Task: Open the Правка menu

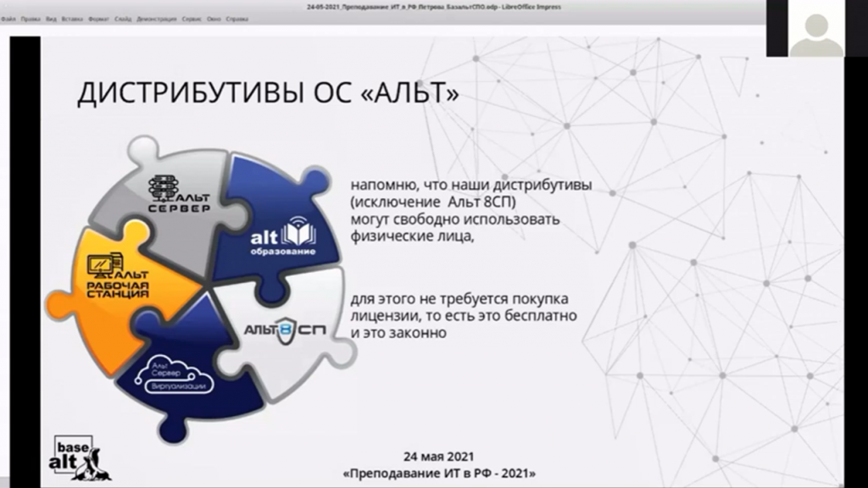Action: pyautogui.click(x=31, y=19)
